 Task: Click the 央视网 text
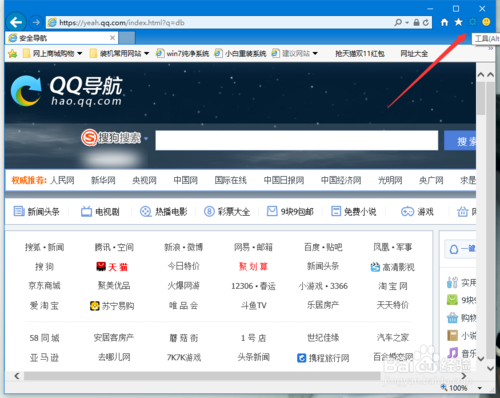point(144,180)
